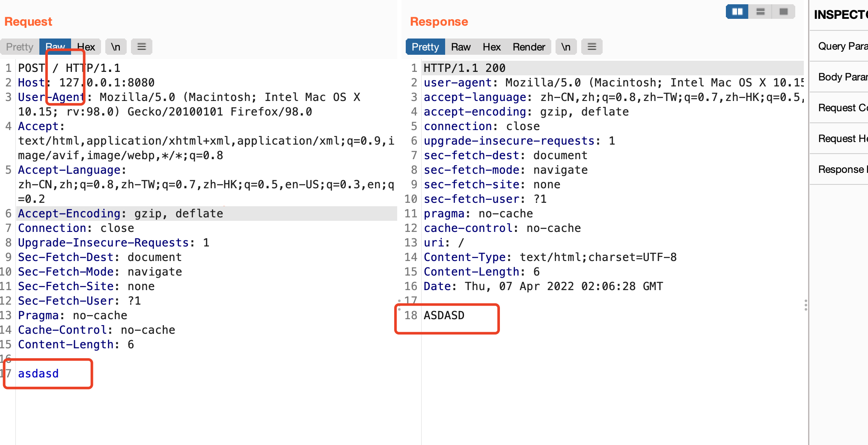868x445 pixels.
Task: Expand Request Headers section in Inspector
Action: (x=839, y=138)
